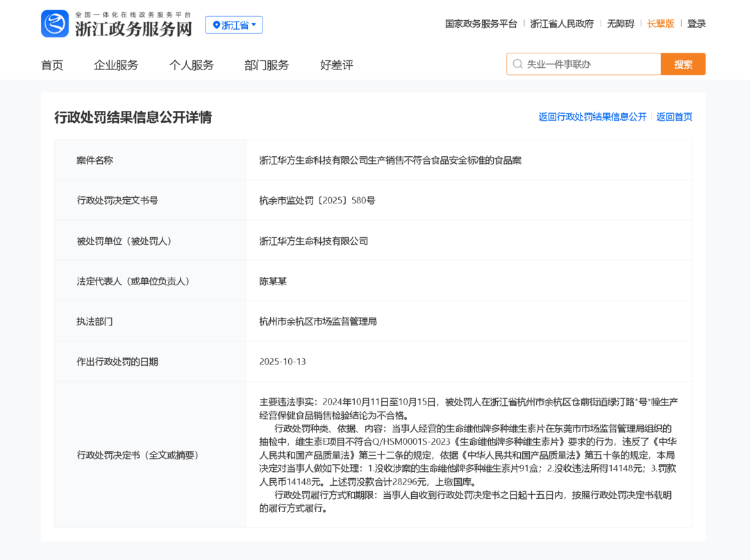Open 企业服务 menu item

tap(116, 65)
